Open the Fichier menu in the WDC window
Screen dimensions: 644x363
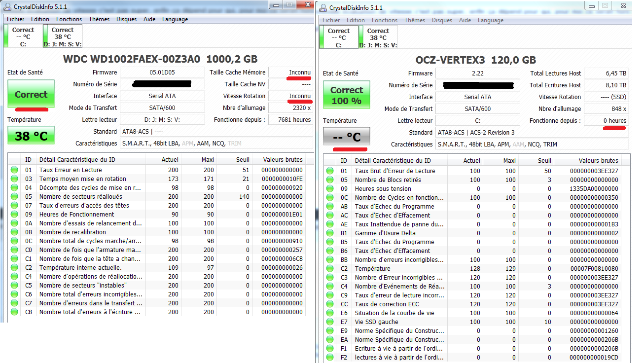(x=16, y=19)
